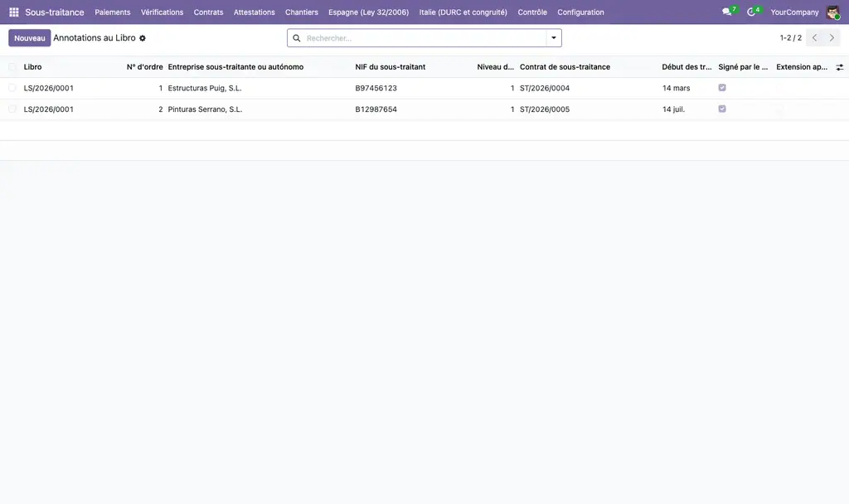This screenshot has height=504, width=849.
Task: Go to the previous page arrow
Action: pyautogui.click(x=814, y=38)
